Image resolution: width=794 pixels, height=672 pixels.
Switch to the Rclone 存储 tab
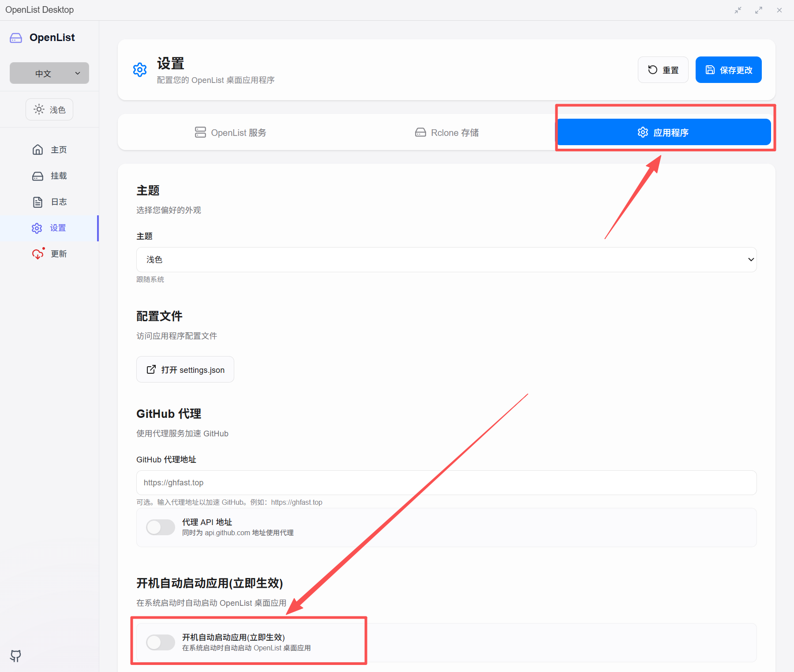[x=446, y=132]
